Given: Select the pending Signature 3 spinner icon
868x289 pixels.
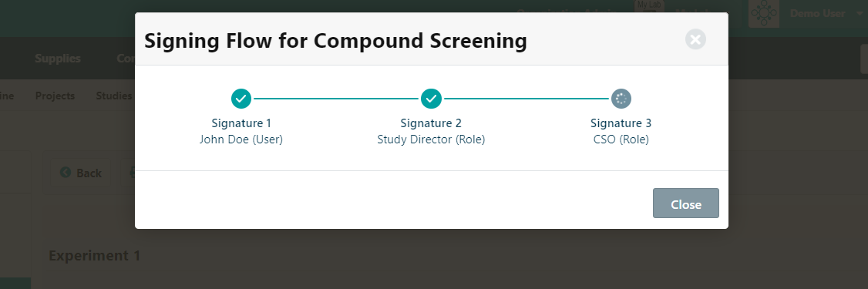Looking at the screenshot, I should pos(621,99).
